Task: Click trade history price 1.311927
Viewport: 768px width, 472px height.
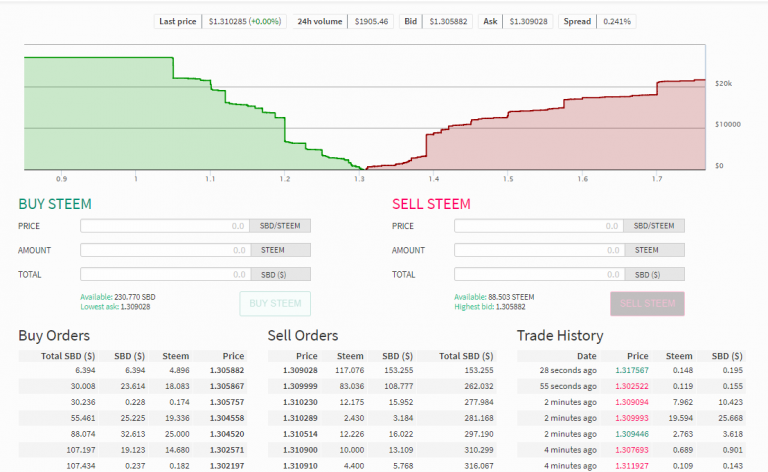Action: click(x=632, y=466)
